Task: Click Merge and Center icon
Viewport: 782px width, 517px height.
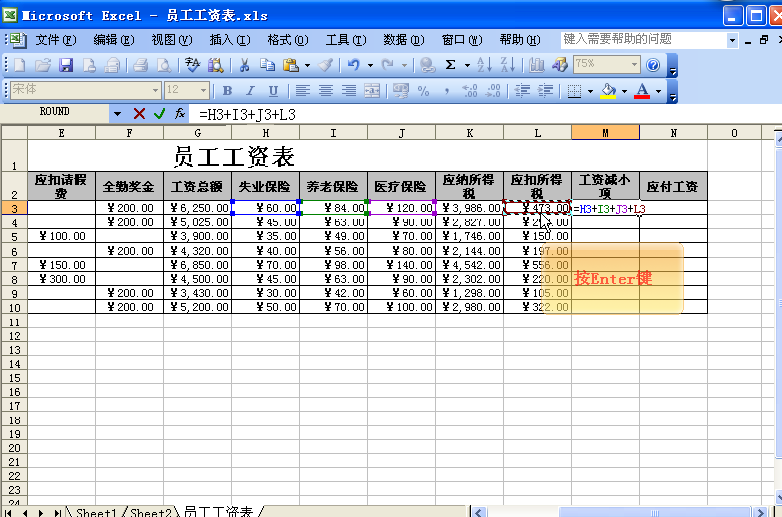Action: (372, 91)
